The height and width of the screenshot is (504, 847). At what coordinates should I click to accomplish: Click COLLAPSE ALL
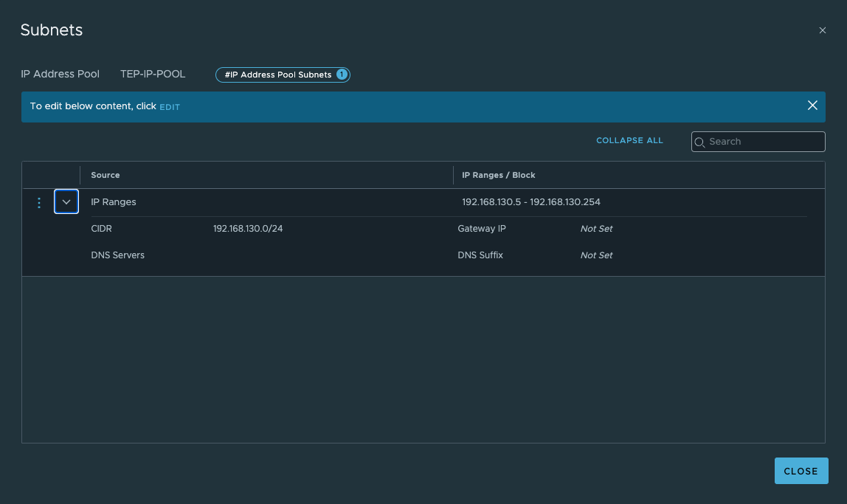click(x=629, y=140)
